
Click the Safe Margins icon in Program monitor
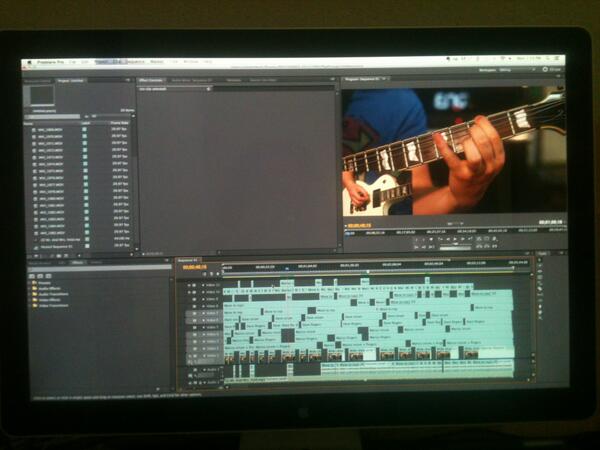tap(486, 239)
